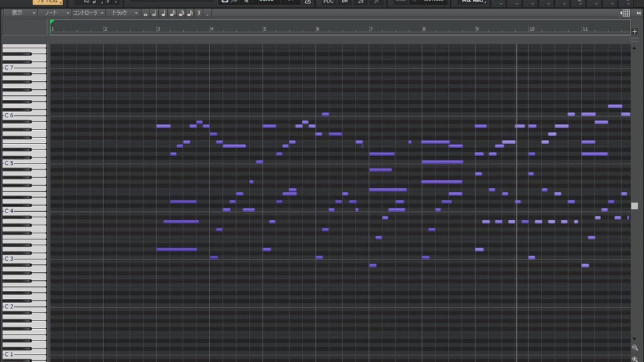Select the long lowest note in measure 3

[176, 249]
